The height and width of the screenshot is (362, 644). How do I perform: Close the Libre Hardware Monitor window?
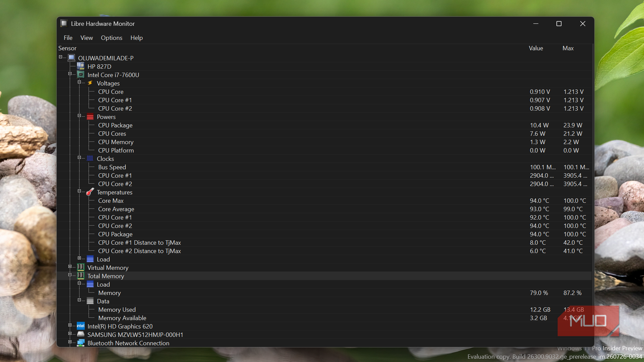coord(583,24)
